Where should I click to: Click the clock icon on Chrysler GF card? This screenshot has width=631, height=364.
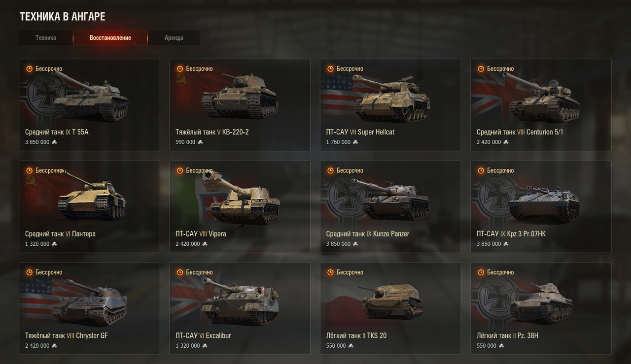(30, 272)
